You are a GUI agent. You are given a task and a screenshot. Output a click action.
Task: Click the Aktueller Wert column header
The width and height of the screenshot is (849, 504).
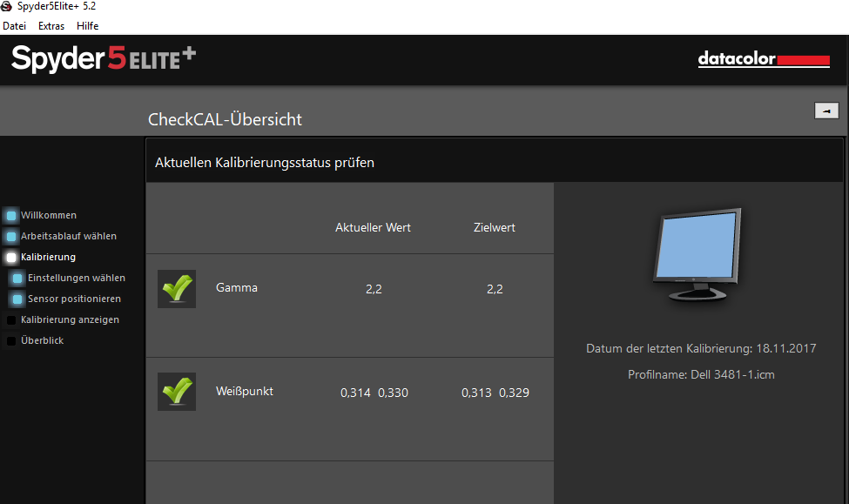point(373,227)
